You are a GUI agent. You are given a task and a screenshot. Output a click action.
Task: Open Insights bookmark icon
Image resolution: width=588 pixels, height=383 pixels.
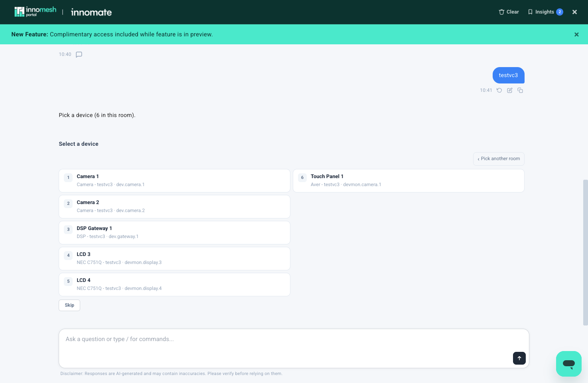point(530,12)
